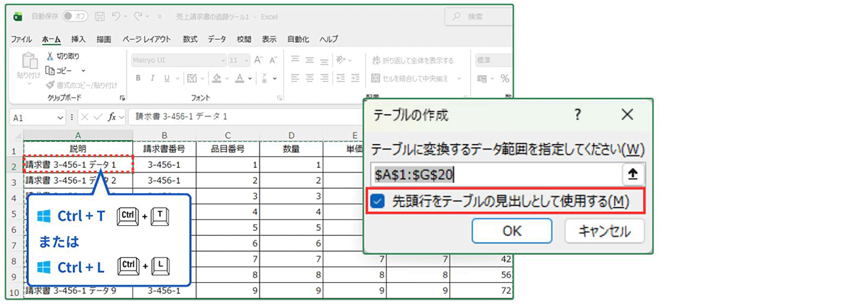
Task: Click the Copy (コピー) icon
Action: coord(50,70)
